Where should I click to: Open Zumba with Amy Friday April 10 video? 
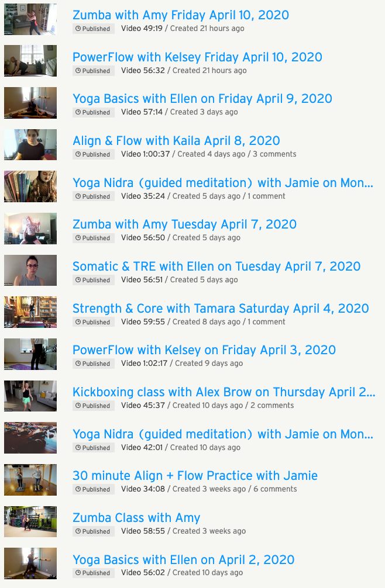(180, 16)
